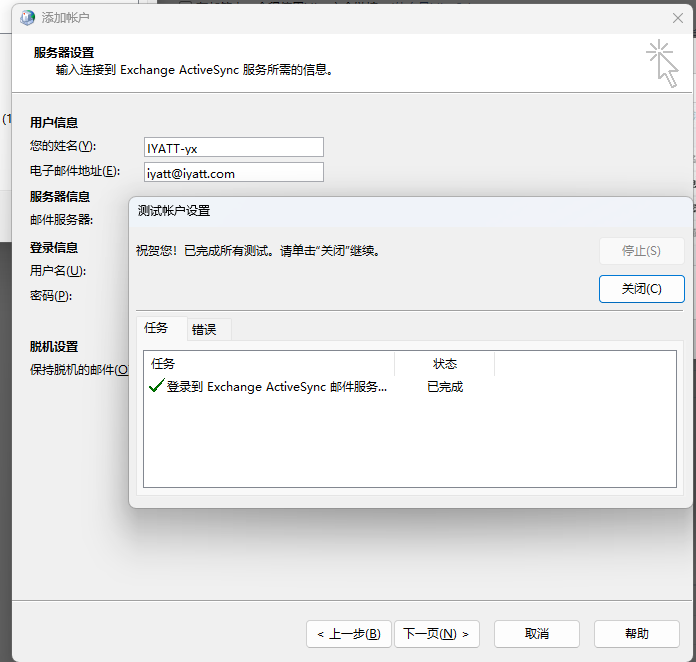Click the 任务 column header

click(x=269, y=364)
